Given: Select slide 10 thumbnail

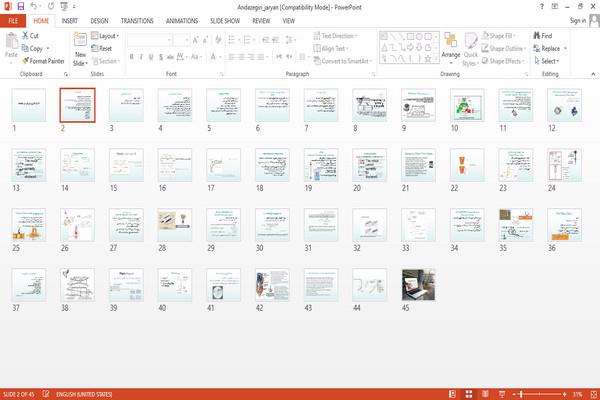Looking at the screenshot, I should 467,105.
